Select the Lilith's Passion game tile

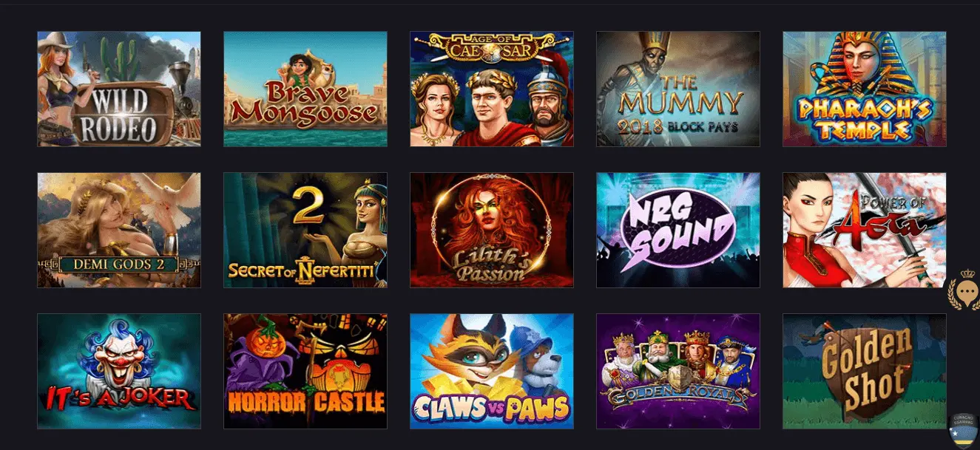[492, 230]
